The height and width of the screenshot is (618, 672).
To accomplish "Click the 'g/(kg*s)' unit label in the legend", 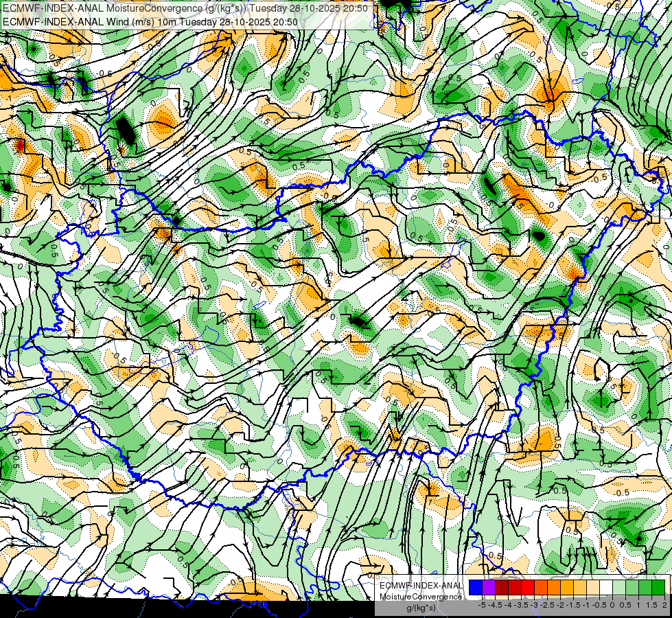I will coord(421,608).
